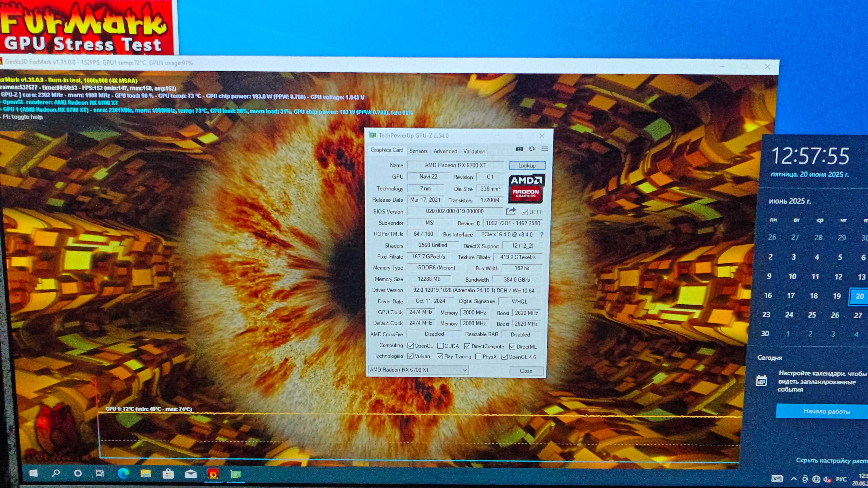Open the Advanced tab
Screen dimensions: 868x488
[x=445, y=151]
